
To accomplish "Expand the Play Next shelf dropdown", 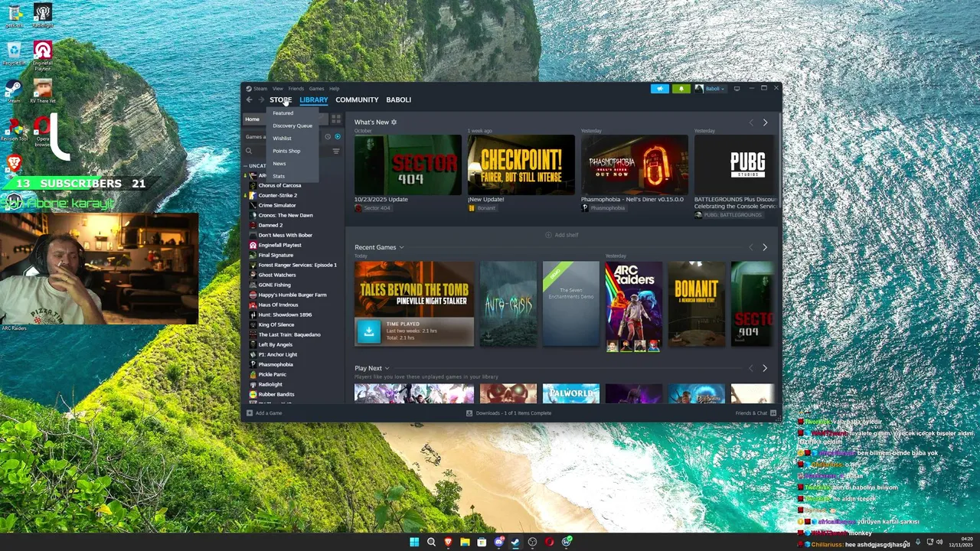I will (387, 368).
